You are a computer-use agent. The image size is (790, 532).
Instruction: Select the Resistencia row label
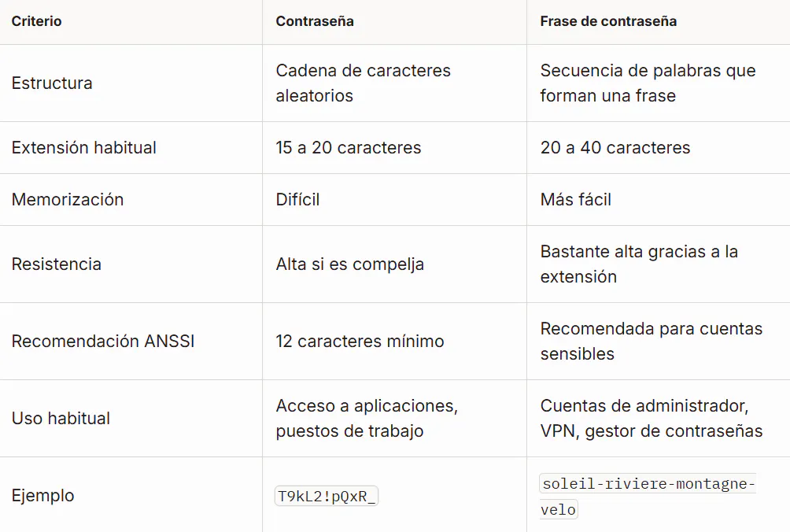(x=57, y=264)
